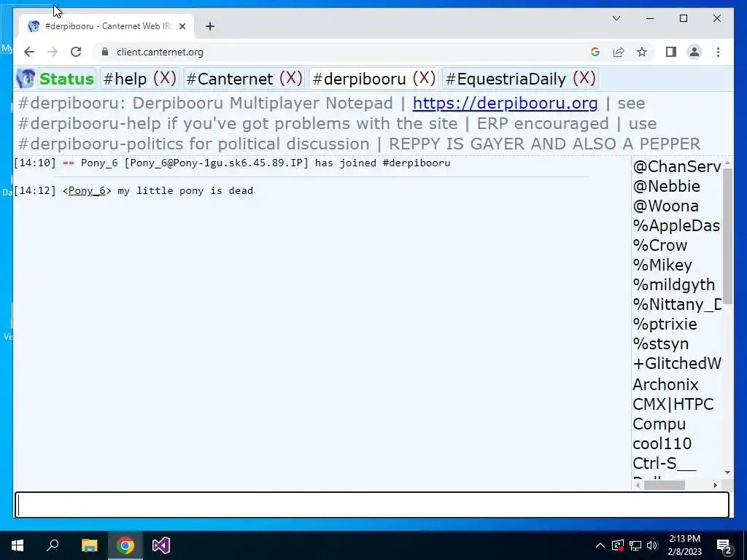This screenshot has width=747, height=560.
Task: Select user CMX|HTPC in nick list
Action: 673,404
